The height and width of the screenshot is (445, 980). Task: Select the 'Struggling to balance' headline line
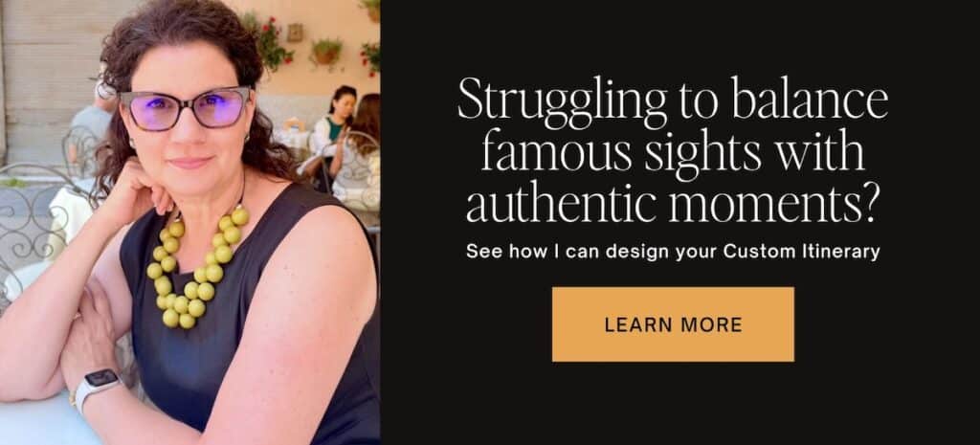point(673,101)
